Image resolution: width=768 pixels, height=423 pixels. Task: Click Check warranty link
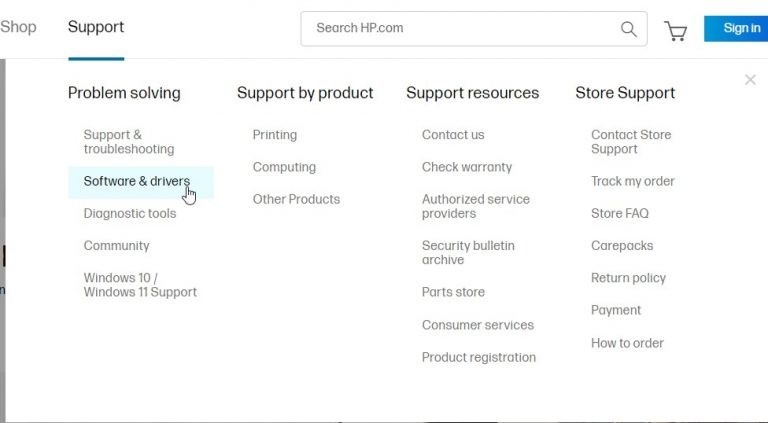pyautogui.click(x=466, y=167)
